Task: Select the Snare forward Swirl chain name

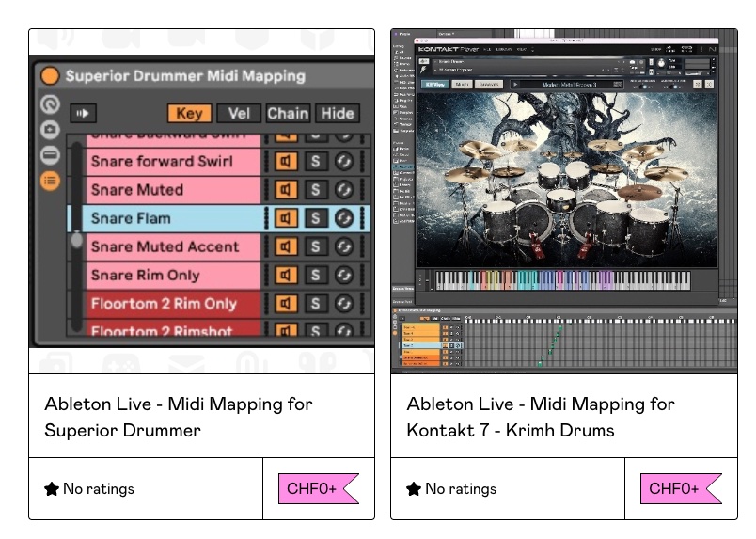Action: 173,161
